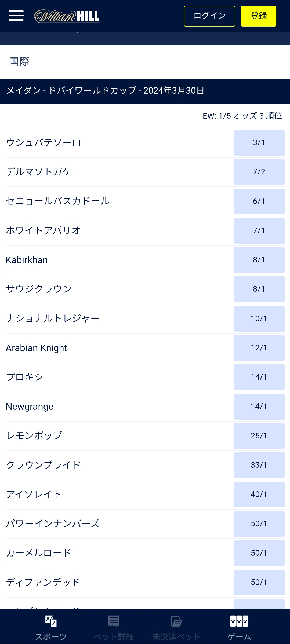The height and width of the screenshot is (644, 290).
Task: Pick the 8/1 odds for Kabirkhan
Action: [259, 260]
